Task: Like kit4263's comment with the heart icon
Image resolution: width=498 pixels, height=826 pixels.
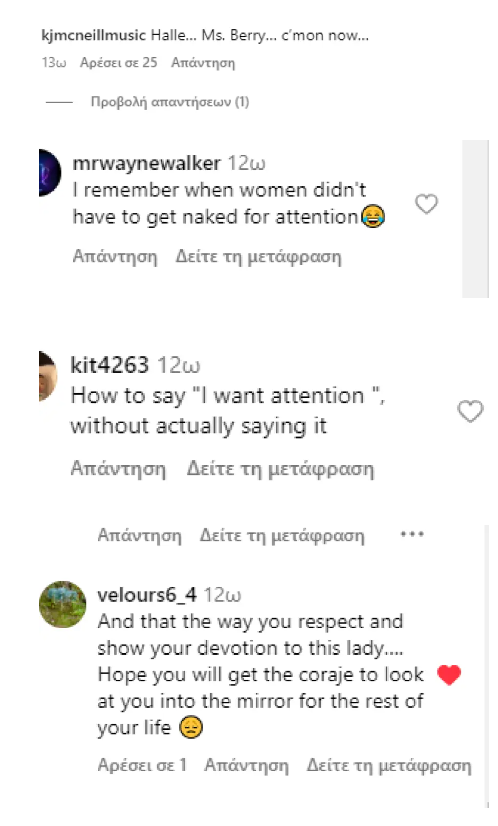Action: [470, 411]
